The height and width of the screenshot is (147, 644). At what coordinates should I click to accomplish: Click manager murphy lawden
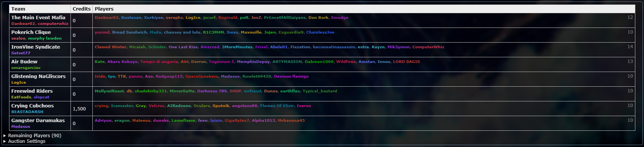click(x=44, y=38)
